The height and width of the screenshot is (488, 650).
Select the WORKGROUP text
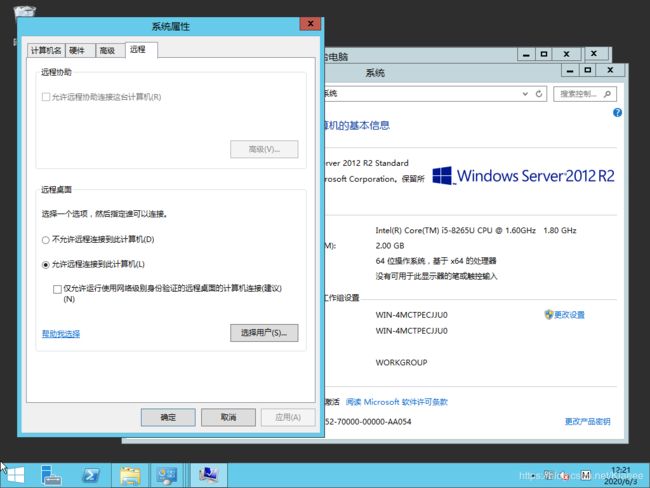401,362
